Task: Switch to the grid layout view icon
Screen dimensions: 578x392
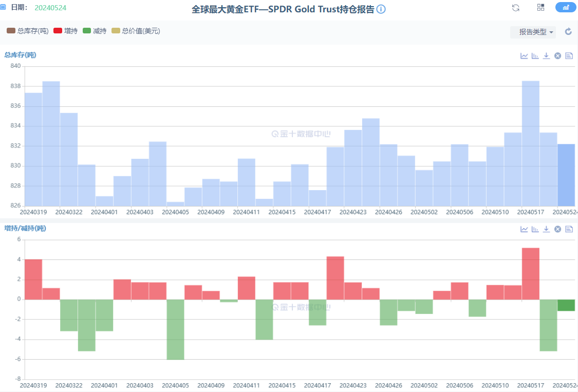Action: 541,7
